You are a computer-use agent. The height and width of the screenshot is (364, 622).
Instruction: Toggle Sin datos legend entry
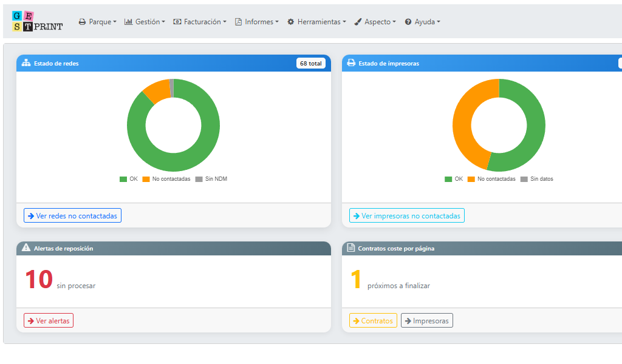(x=537, y=179)
